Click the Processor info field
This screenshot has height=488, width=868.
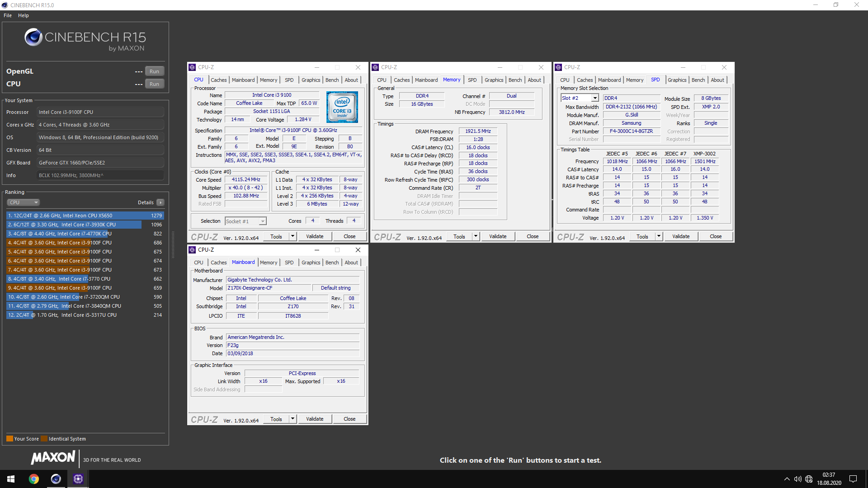click(x=100, y=112)
